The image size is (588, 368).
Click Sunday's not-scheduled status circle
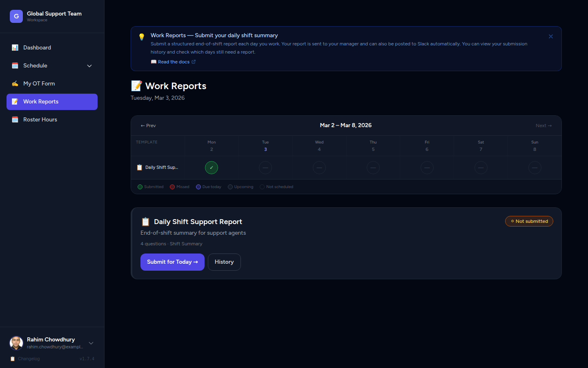click(x=535, y=167)
